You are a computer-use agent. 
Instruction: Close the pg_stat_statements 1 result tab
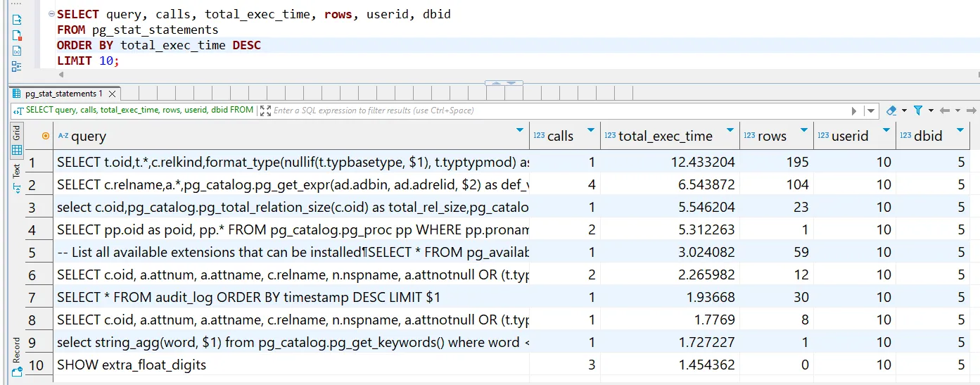[x=112, y=94]
